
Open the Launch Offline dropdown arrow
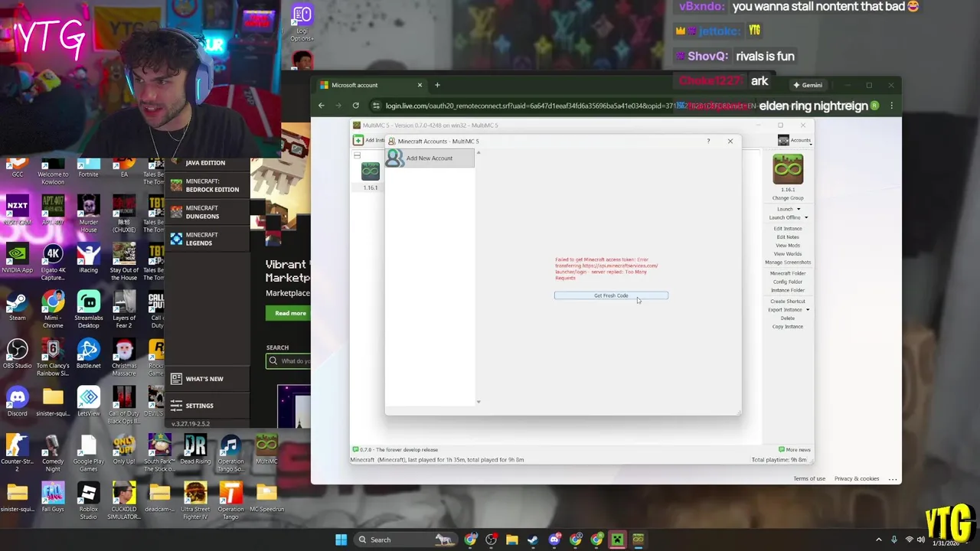[x=806, y=217]
